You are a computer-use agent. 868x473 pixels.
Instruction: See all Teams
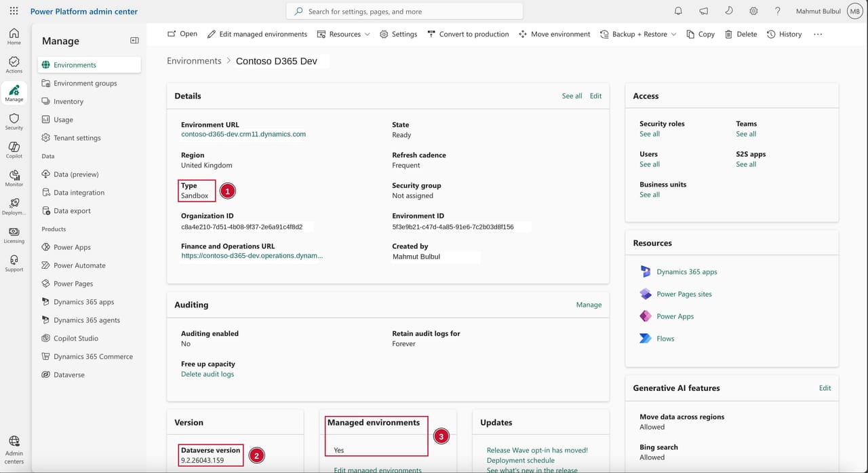746,134
